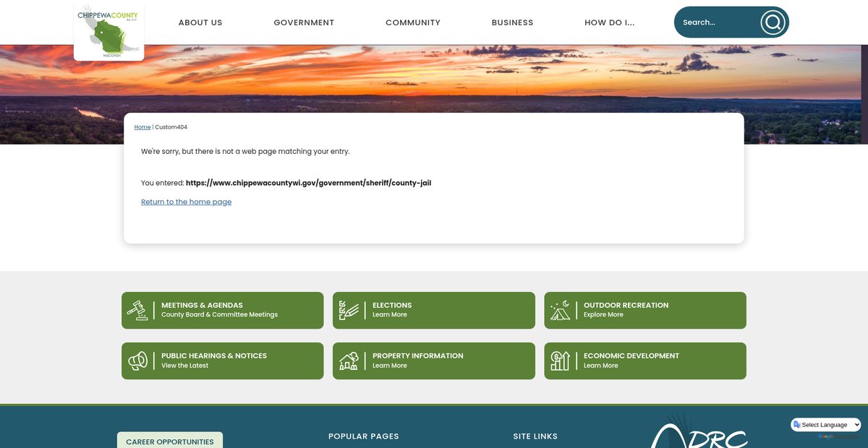Click the tent icon for Outdoor Recreation
The height and width of the screenshot is (448, 868).
pyautogui.click(x=560, y=311)
